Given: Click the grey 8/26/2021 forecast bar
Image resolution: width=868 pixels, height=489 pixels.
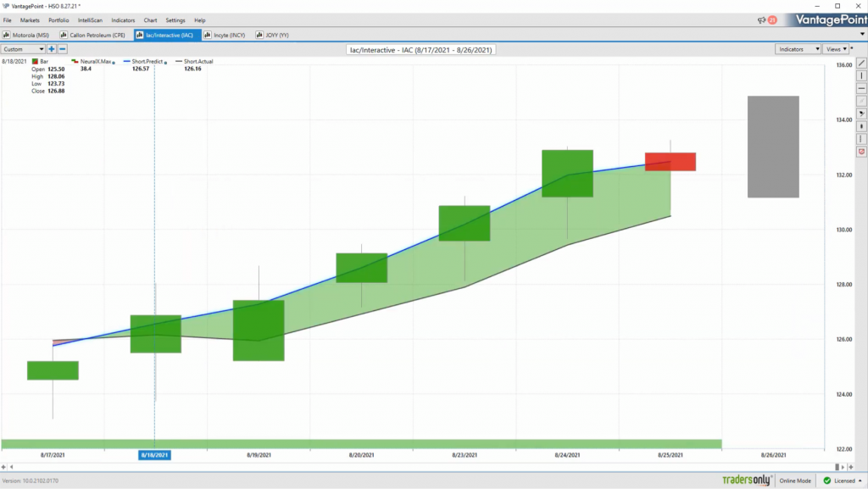Looking at the screenshot, I should [x=773, y=147].
